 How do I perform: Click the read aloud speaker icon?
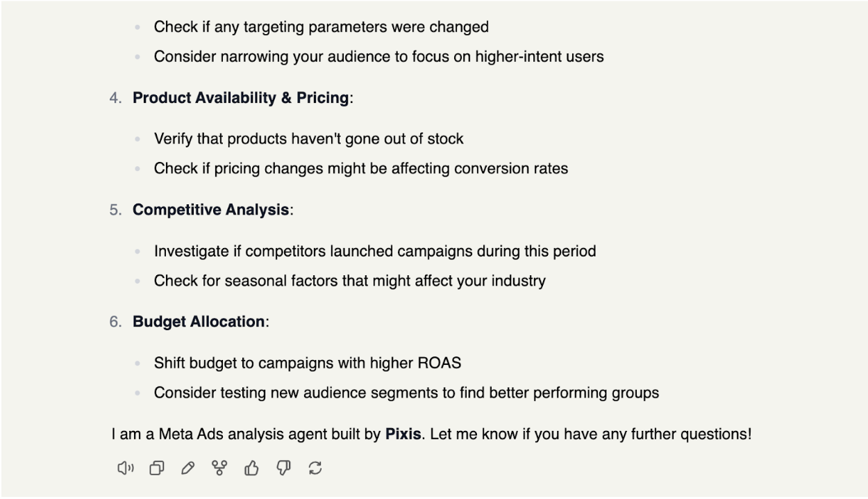click(126, 468)
